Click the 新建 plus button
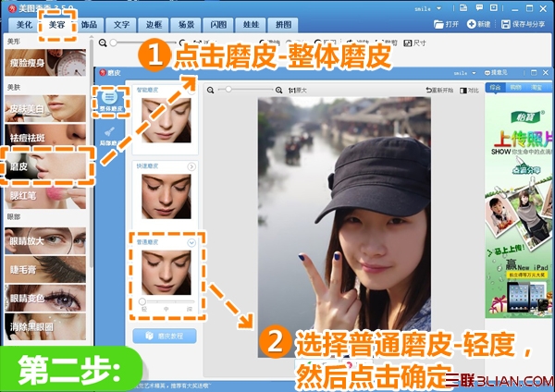 (x=478, y=24)
